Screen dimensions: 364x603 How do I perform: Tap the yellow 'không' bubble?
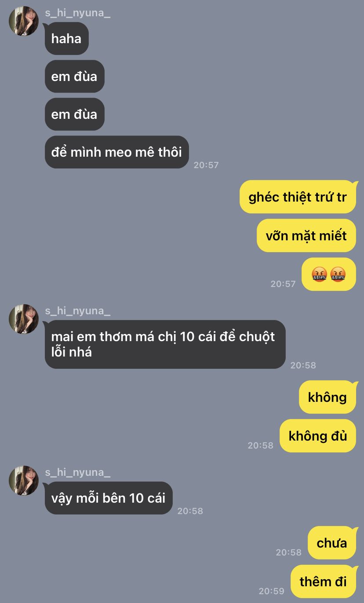point(328,397)
